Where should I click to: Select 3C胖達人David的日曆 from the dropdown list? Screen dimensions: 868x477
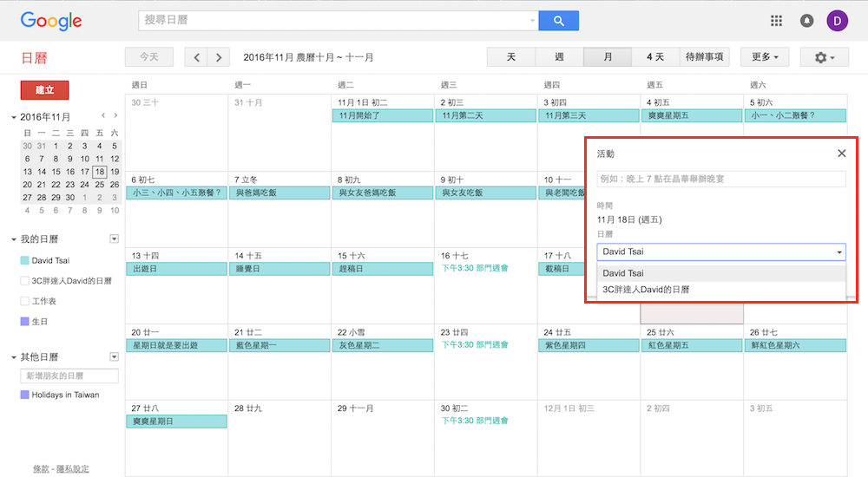646,290
